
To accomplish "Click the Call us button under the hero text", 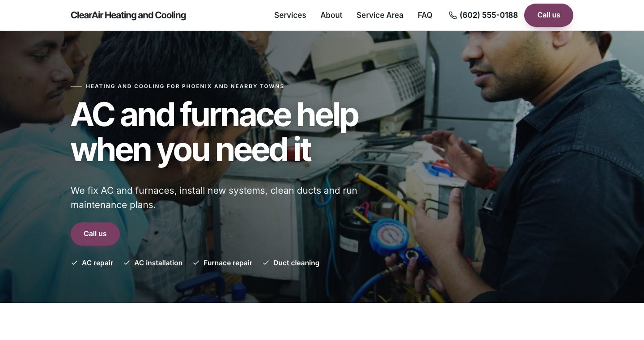I will coord(95,234).
